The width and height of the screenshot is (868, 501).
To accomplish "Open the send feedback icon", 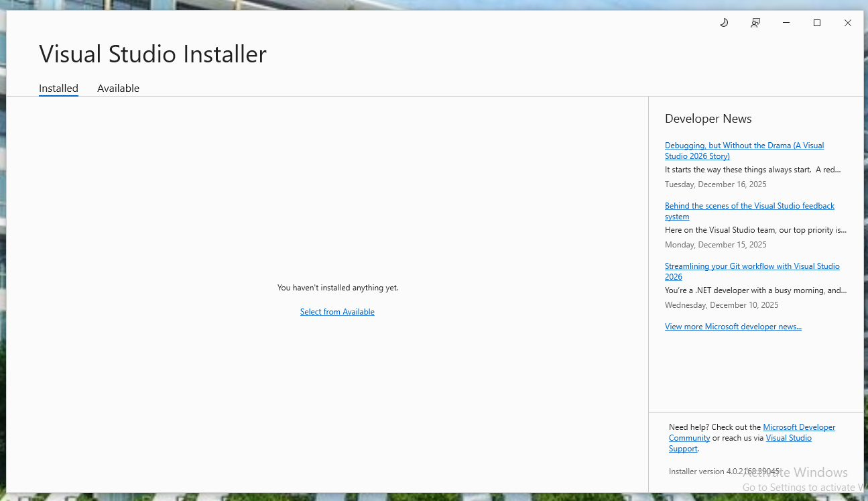I will (x=755, y=23).
